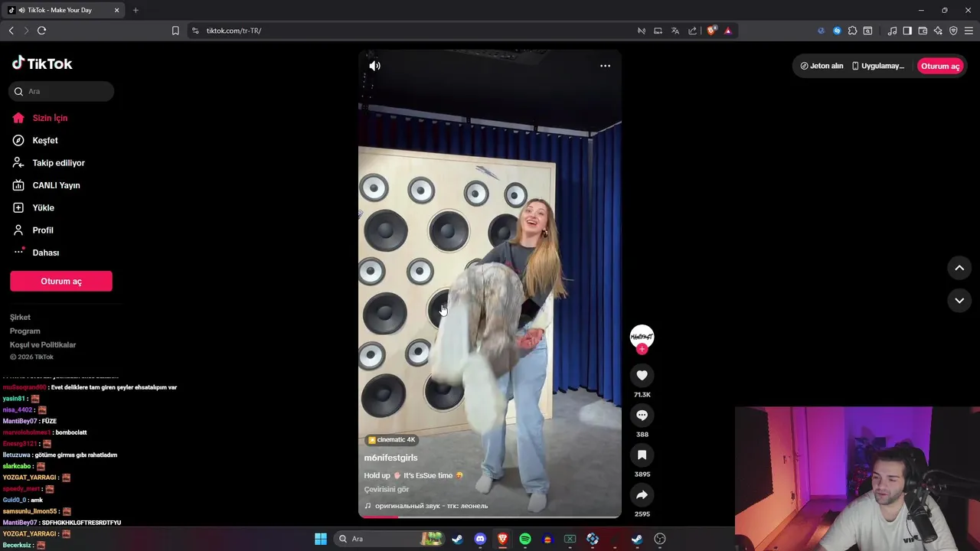This screenshot has width=980, height=551.
Task: Expand the Program footer section
Action: click(25, 331)
